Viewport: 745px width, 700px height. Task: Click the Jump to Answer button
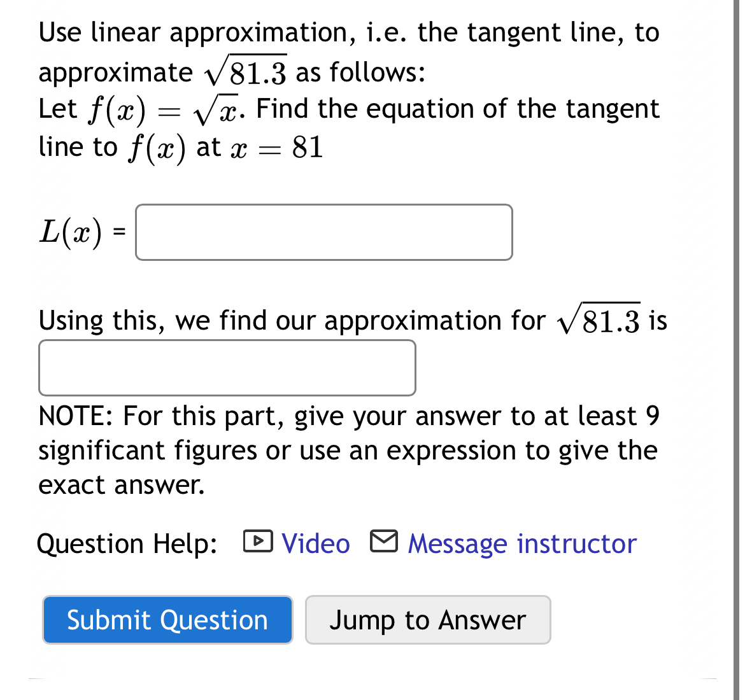[428, 620]
